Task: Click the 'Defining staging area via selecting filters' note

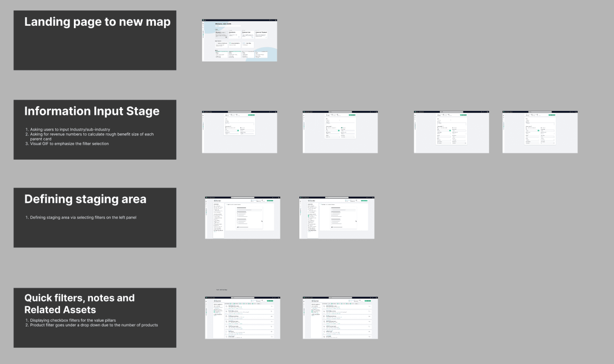Action: 83,217
